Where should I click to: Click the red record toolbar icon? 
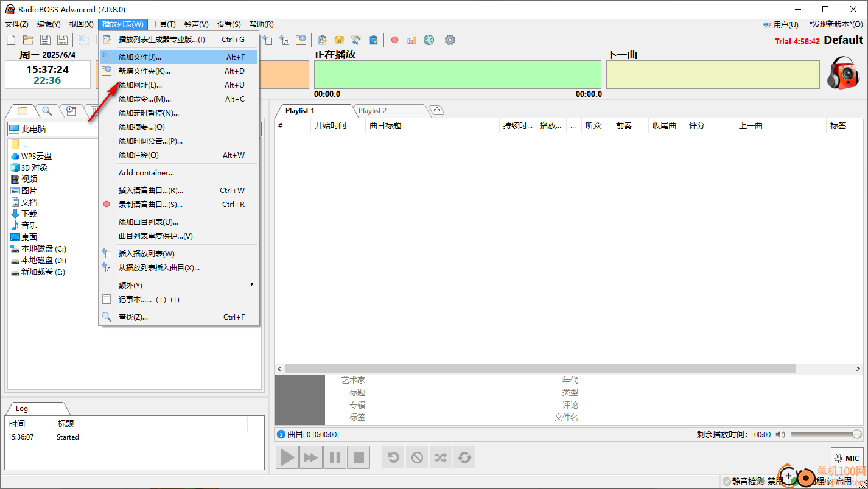(394, 40)
